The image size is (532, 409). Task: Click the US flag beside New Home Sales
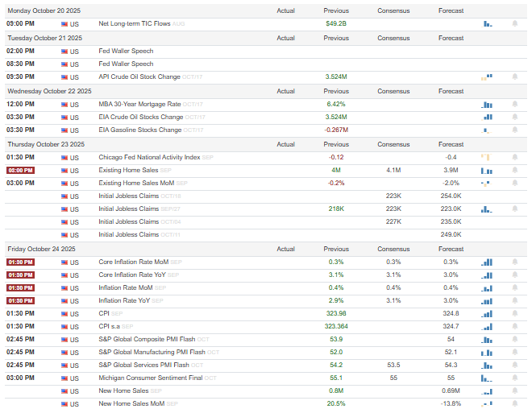[64, 391]
